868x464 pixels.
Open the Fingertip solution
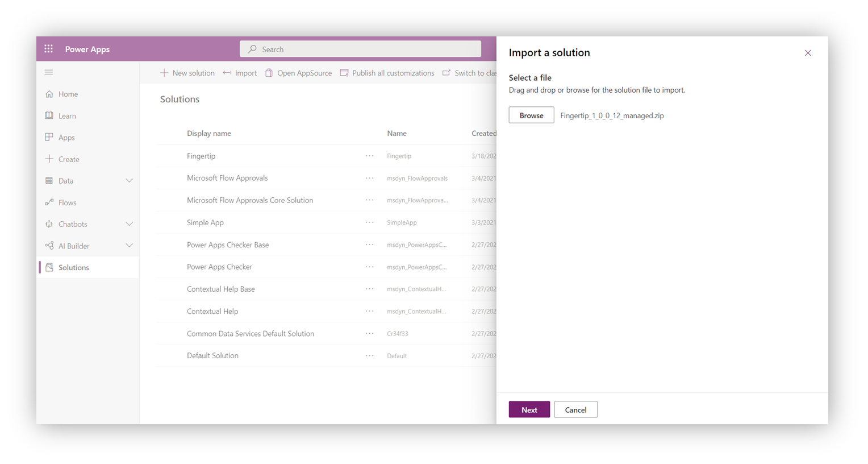pyautogui.click(x=201, y=156)
